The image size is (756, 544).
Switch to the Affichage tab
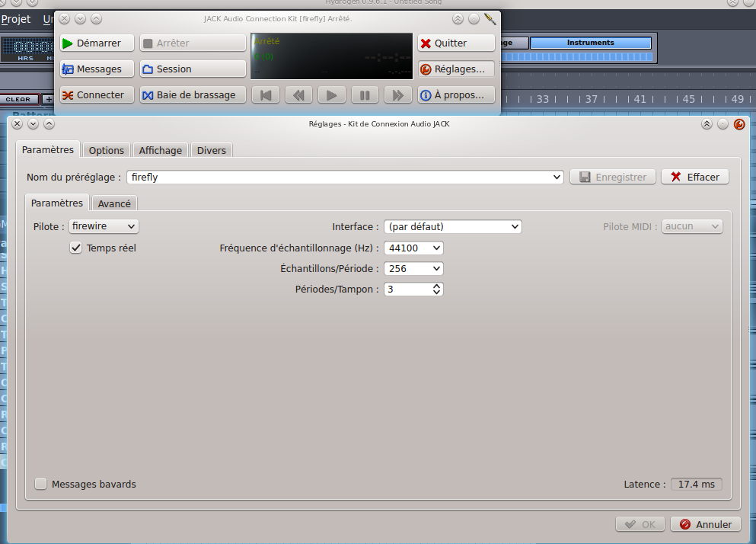[161, 150]
